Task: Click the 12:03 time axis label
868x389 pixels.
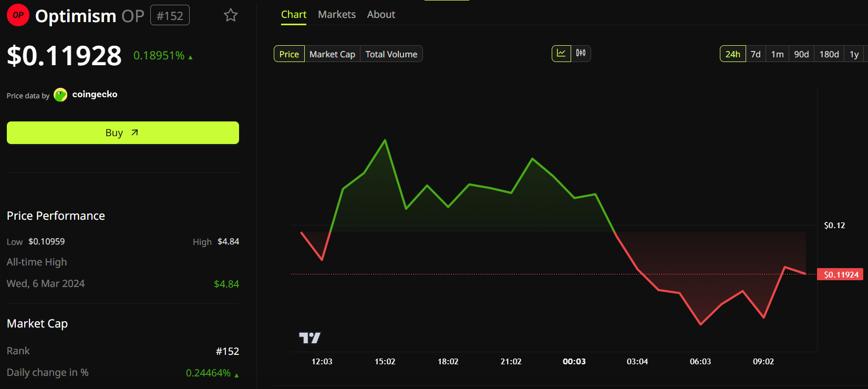Action: pyautogui.click(x=322, y=361)
